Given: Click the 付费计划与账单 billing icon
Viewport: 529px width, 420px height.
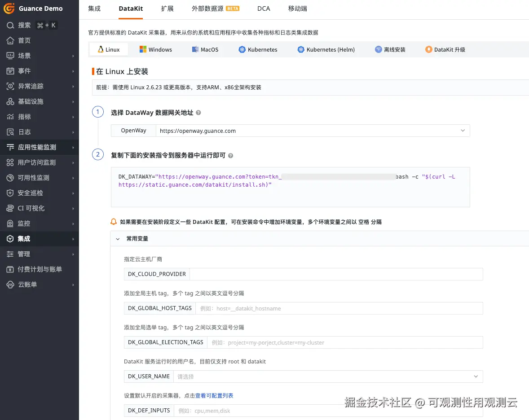Looking at the screenshot, I should 10,269.
